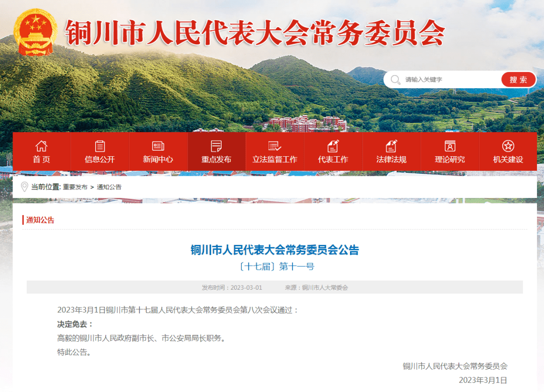Screen dimensions: 544x392
Task: Click the checklist icon above 立法监督工作
Action: (275, 146)
